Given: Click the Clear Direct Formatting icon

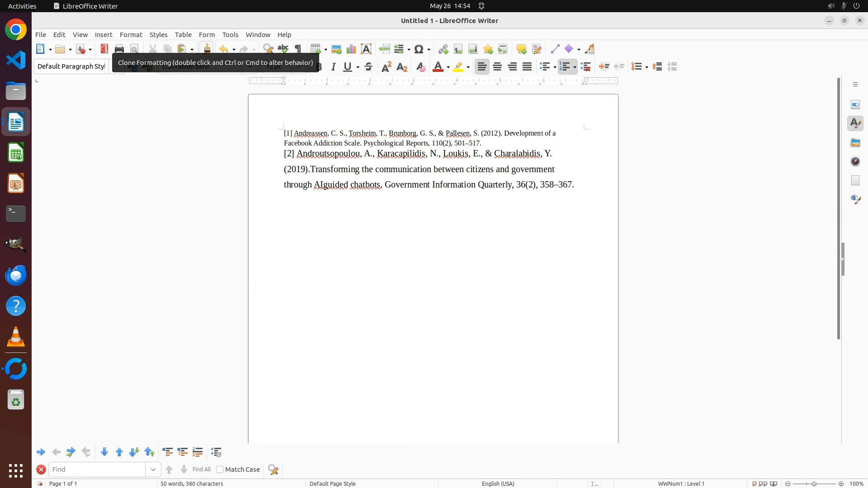Looking at the screenshot, I should 420,67.
